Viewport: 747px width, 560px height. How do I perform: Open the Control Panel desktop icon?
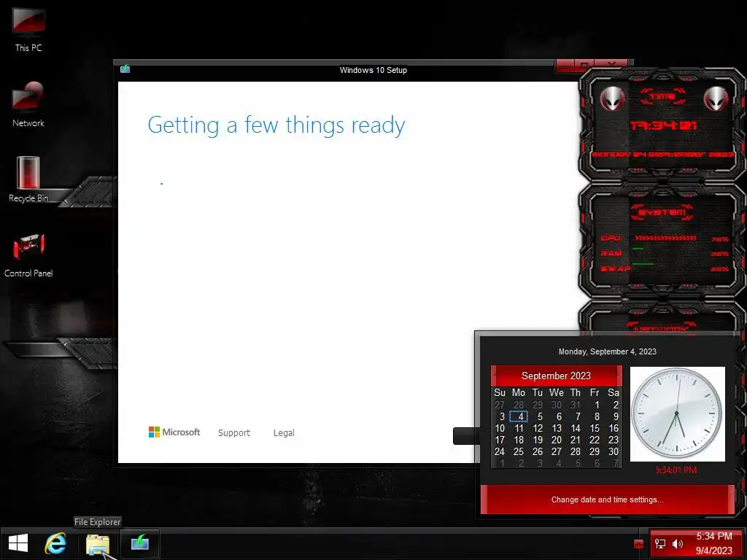coord(28,255)
